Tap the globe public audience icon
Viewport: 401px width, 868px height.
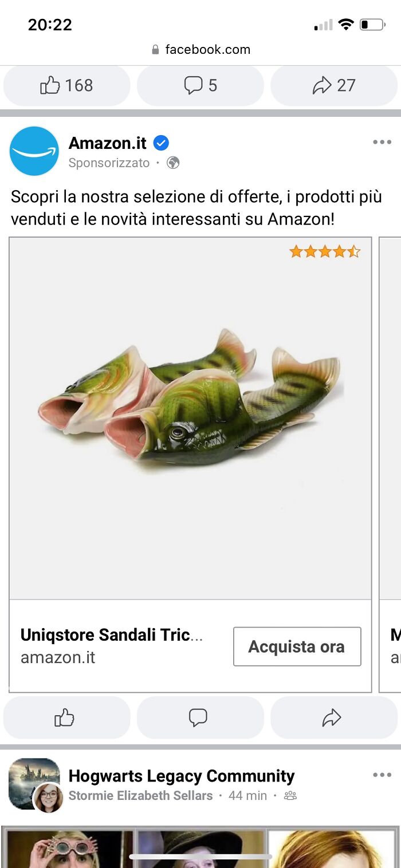click(x=173, y=163)
